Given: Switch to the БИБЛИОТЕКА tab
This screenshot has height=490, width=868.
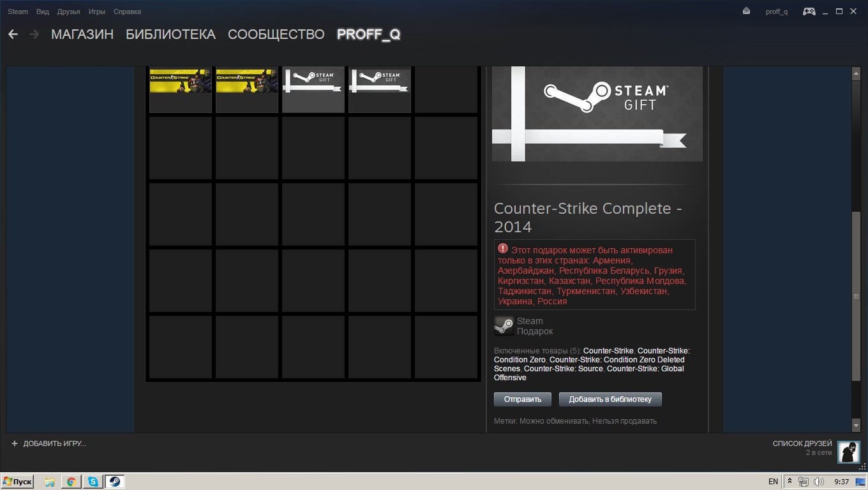Looking at the screenshot, I should pos(170,34).
